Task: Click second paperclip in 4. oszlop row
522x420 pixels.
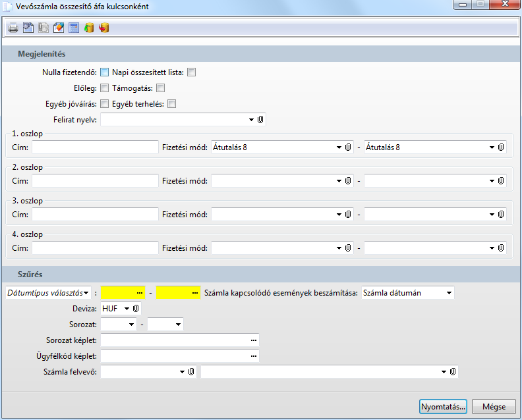Action: tap(501, 248)
